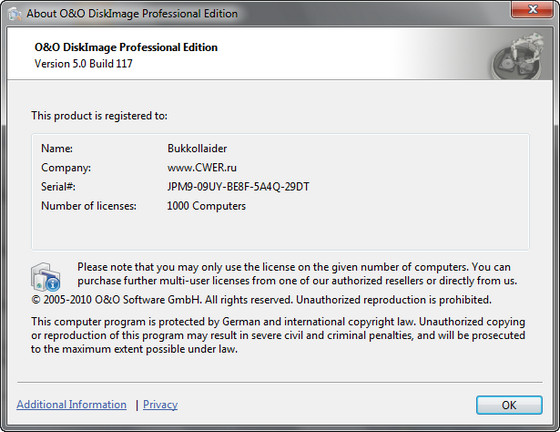The height and width of the screenshot is (432, 560).
Task: Click the 1000 Computers license count
Action: point(206,206)
